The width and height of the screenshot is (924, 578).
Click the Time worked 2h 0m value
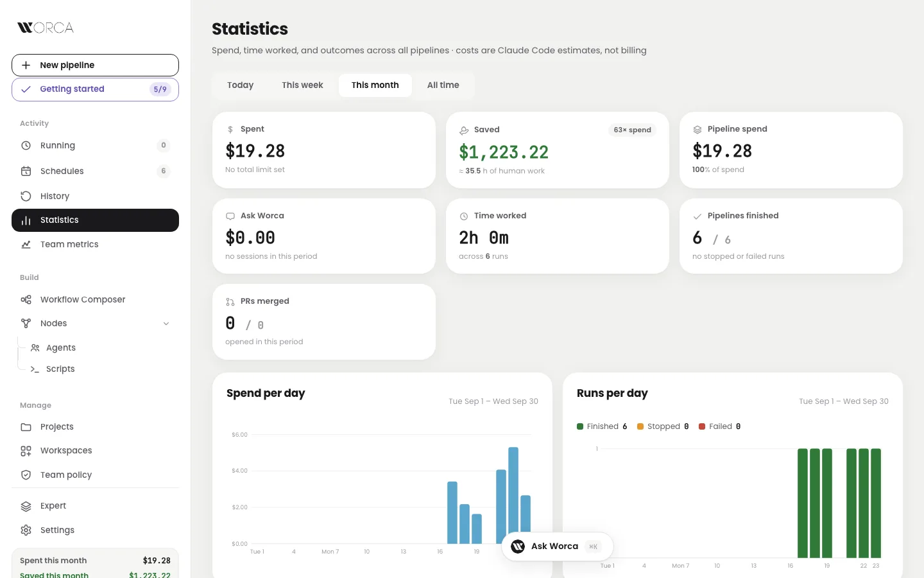pyautogui.click(x=484, y=238)
